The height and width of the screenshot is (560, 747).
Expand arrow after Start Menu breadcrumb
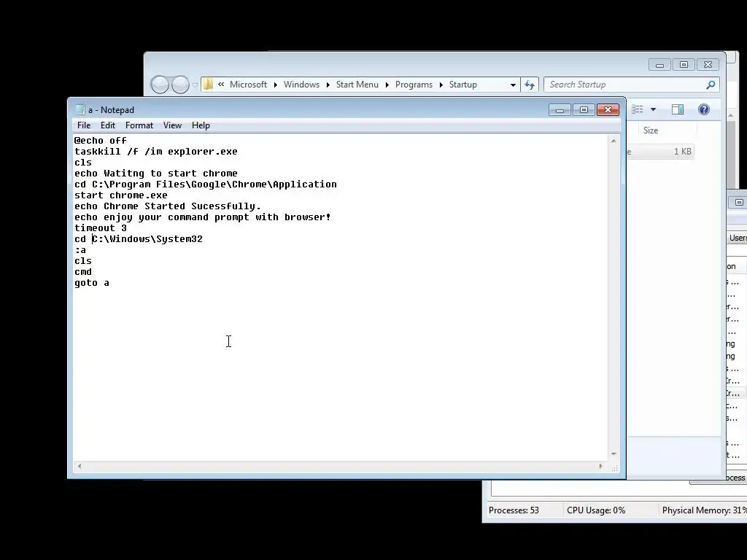point(387,85)
